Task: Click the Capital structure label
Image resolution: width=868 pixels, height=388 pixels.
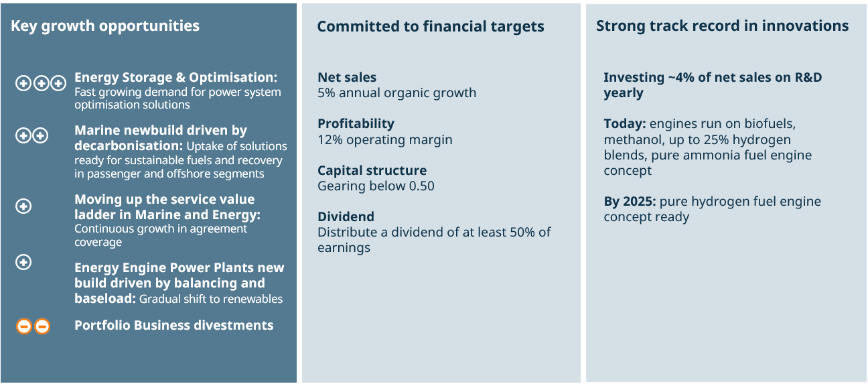Action: 372,171
